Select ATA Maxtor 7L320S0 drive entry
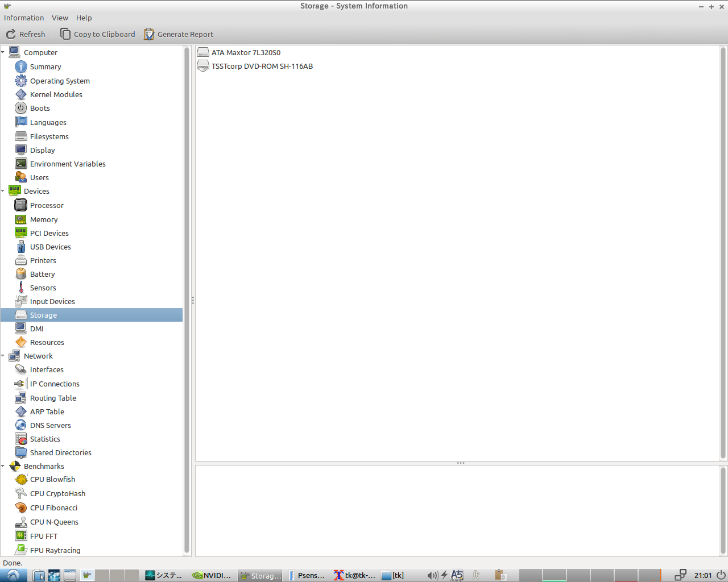This screenshot has height=582, width=728. pos(246,52)
